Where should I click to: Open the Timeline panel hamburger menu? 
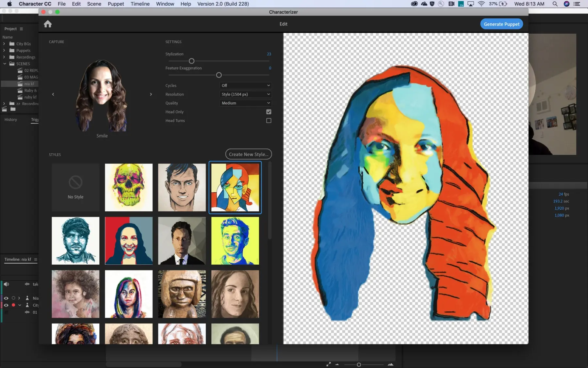click(x=35, y=259)
